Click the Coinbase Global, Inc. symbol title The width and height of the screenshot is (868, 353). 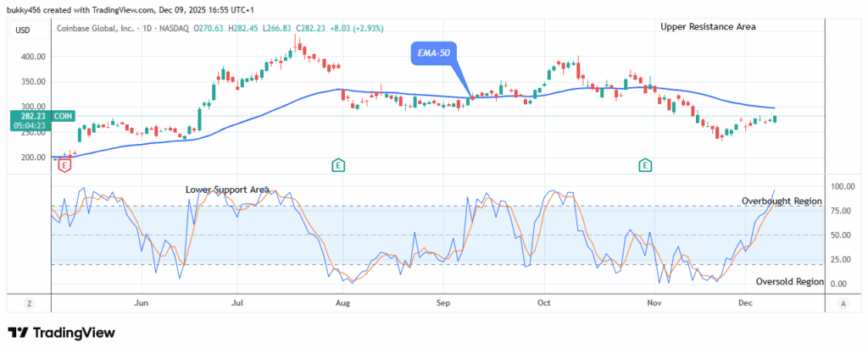pyautogui.click(x=93, y=27)
